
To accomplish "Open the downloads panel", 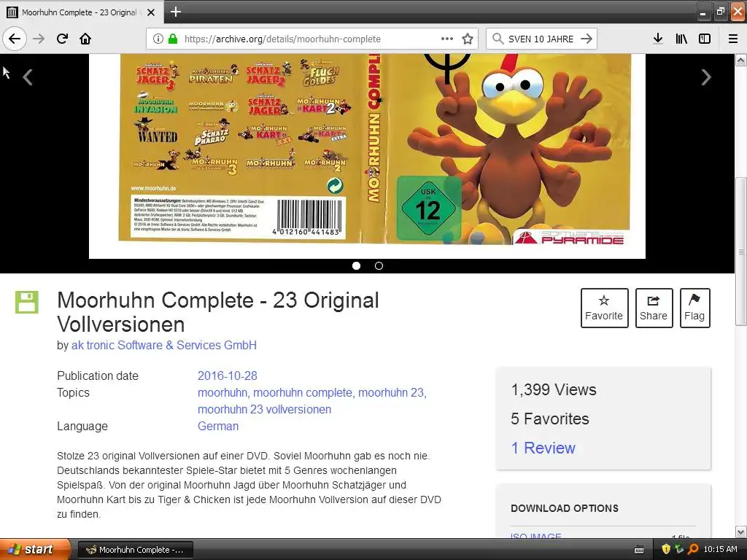I will click(657, 39).
